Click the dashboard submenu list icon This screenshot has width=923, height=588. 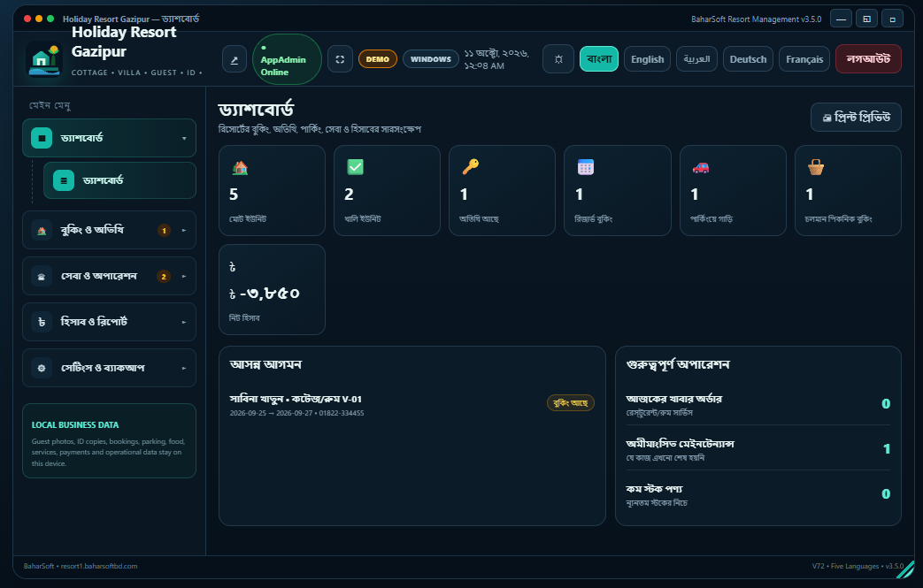tap(64, 180)
